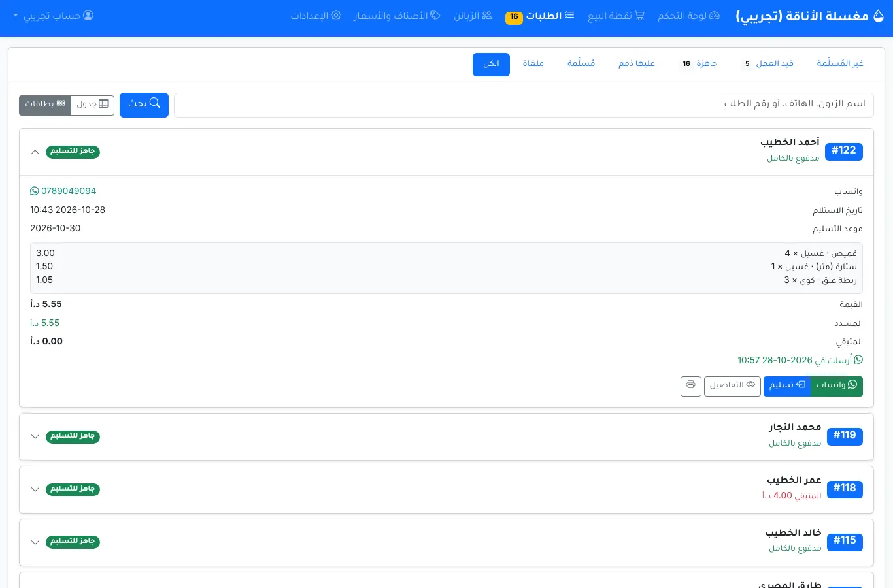Click the water drop logo icon

pyautogui.click(x=879, y=16)
